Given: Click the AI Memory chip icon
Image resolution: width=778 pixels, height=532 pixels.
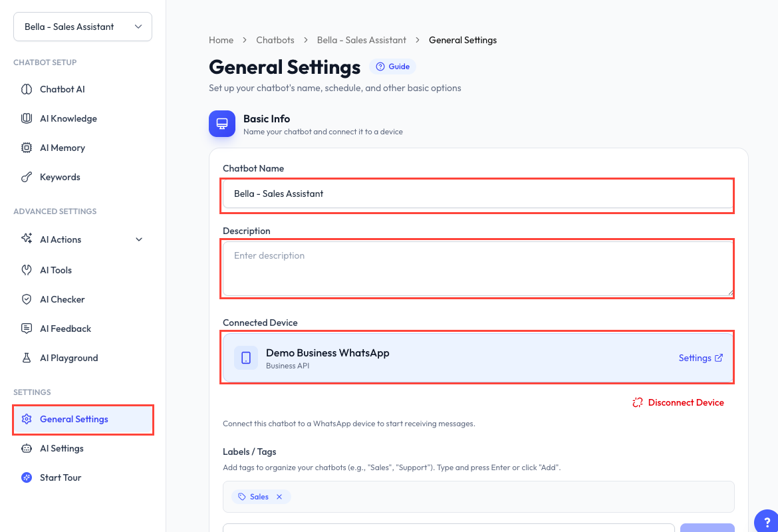Looking at the screenshot, I should (x=27, y=148).
